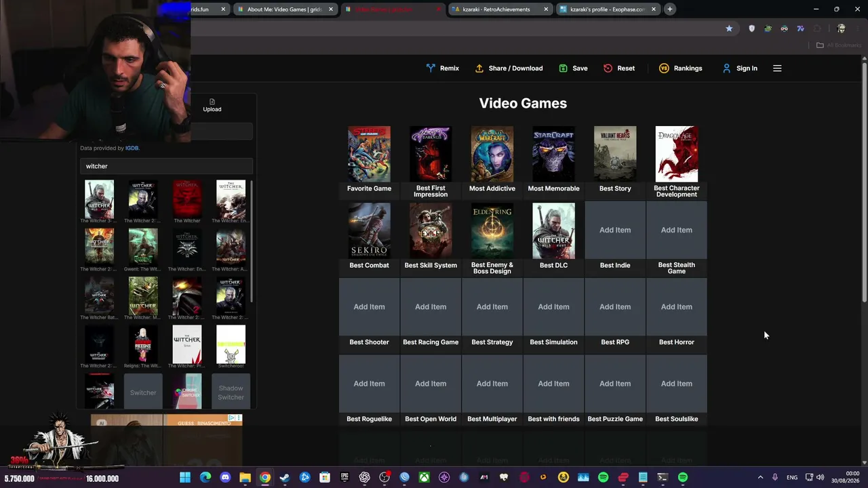Show hidden system tray icons
The height and width of the screenshot is (488, 868).
click(x=760, y=478)
